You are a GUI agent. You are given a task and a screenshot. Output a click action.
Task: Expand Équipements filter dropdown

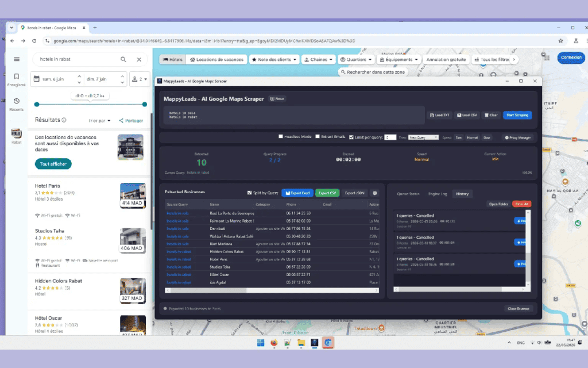point(399,59)
